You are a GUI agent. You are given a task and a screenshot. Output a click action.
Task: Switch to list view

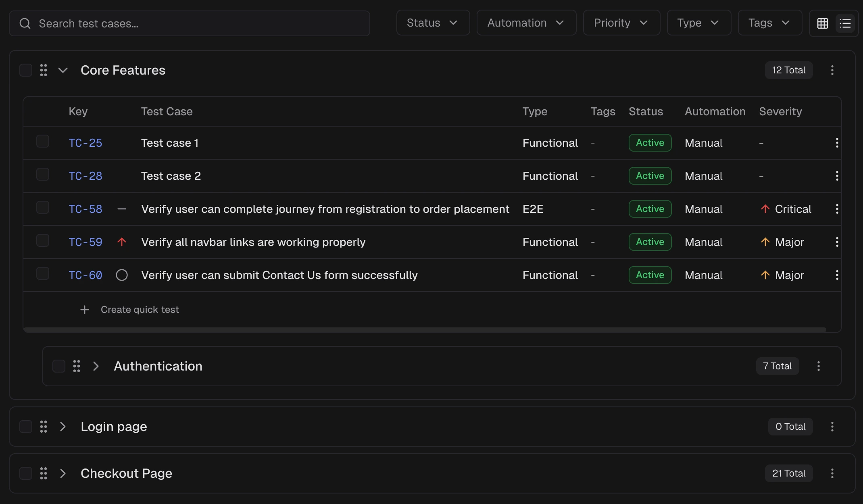point(845,23)
